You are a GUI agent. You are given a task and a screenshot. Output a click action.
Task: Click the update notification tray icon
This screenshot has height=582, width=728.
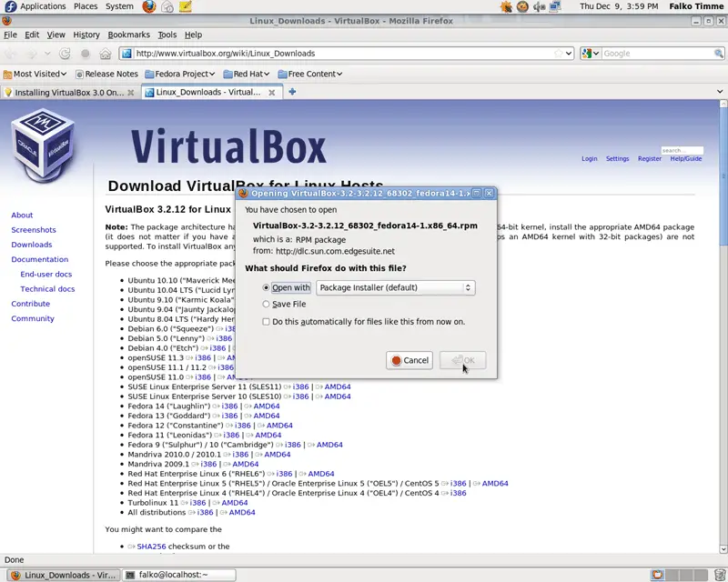(506, 6)
